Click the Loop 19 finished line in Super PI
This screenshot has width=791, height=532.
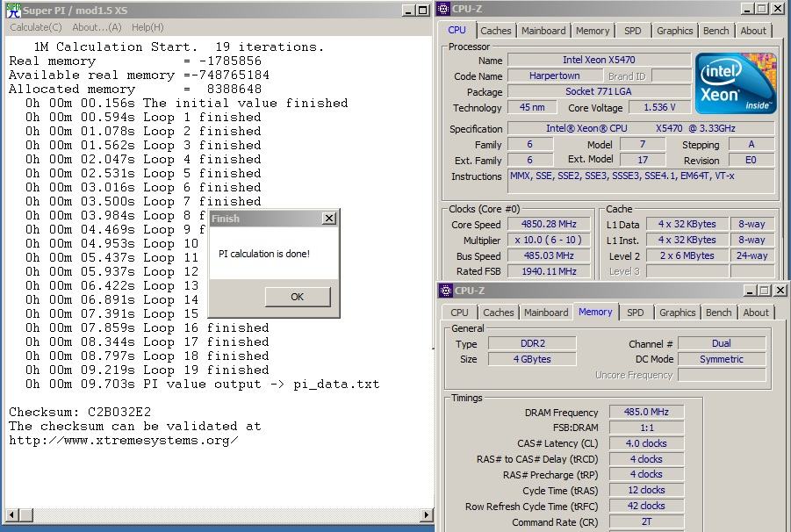click(147, 370)
